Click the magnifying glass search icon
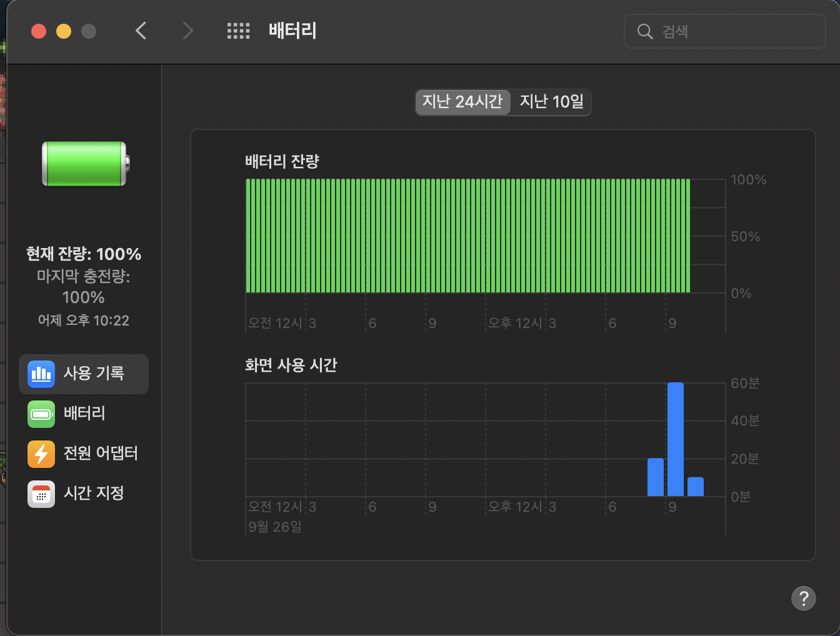The image size is (840, 636). (644, 31)
